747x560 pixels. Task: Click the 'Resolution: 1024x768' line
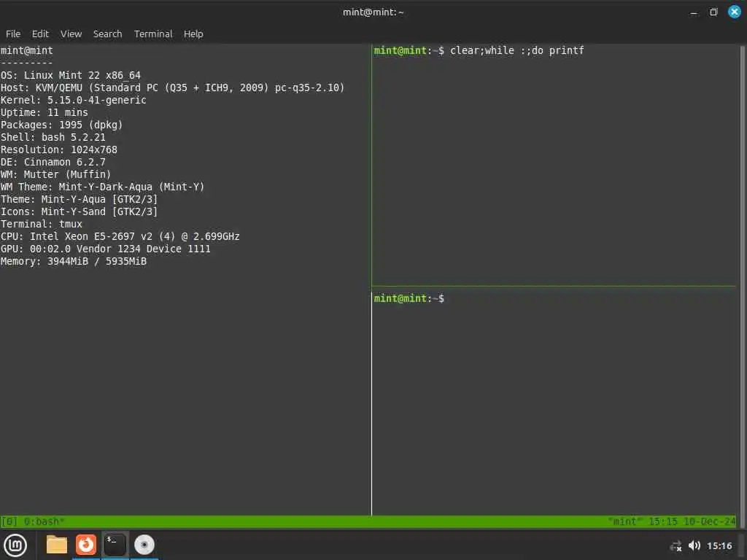click(58, 149)
